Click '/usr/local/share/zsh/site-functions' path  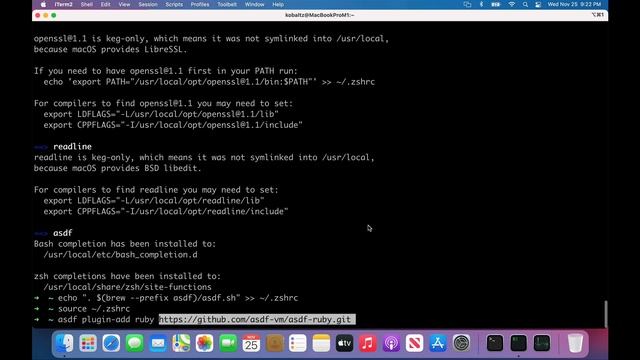pos(127,287)
